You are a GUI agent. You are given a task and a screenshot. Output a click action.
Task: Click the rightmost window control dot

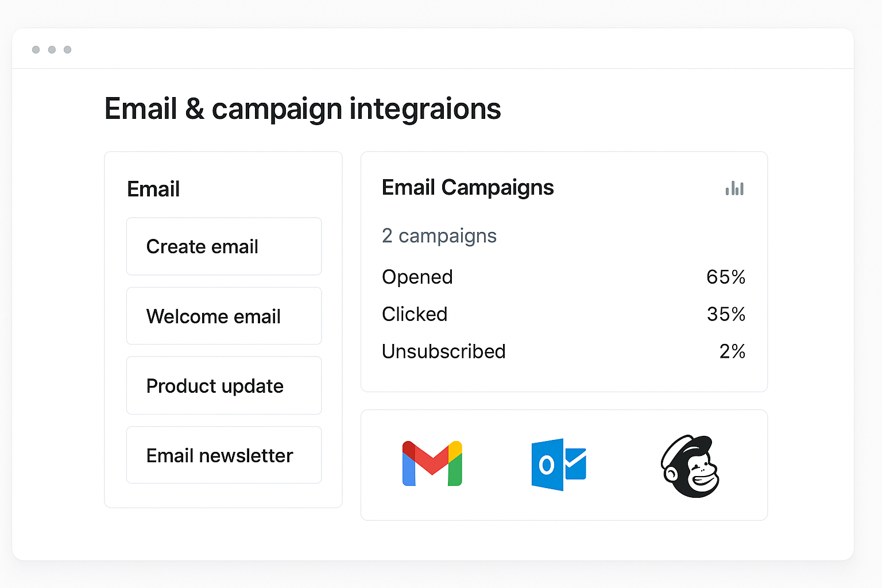click(x=68, y=49)
